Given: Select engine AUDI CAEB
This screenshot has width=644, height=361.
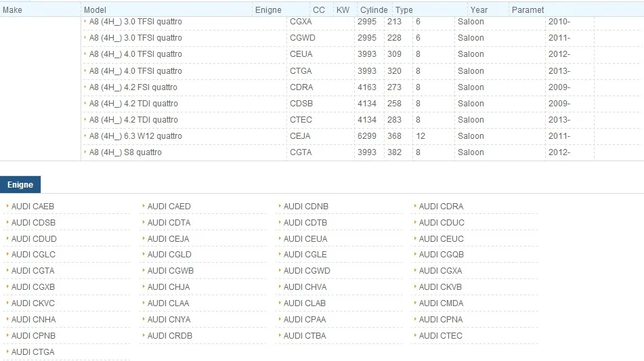Looking at the screenshot, I should (x=33, y=207).
